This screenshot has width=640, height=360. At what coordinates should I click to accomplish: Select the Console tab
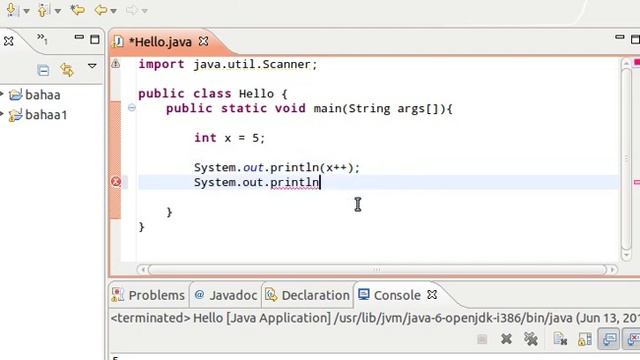(x=389, y=295)
